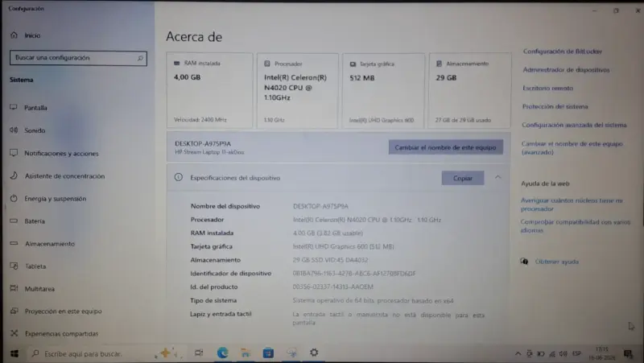Open Task View from the taskbar
The image size is (644, 363).
pos(199,353)
